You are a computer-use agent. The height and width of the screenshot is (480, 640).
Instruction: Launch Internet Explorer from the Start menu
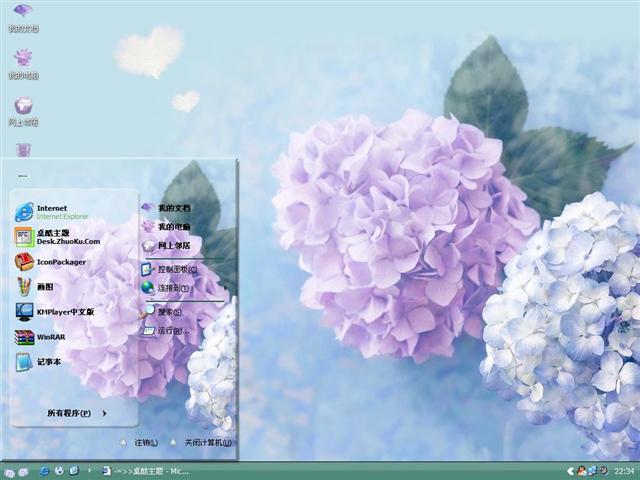click(52, 212)
